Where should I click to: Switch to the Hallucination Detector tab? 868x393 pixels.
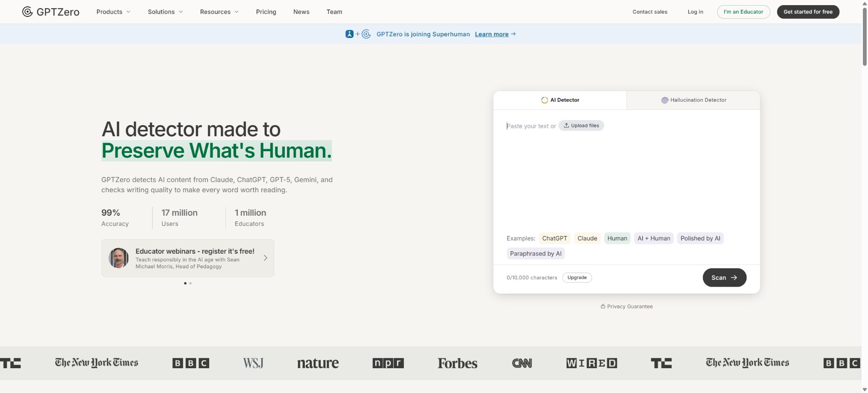pyautogui.click(x=693, y=100)
